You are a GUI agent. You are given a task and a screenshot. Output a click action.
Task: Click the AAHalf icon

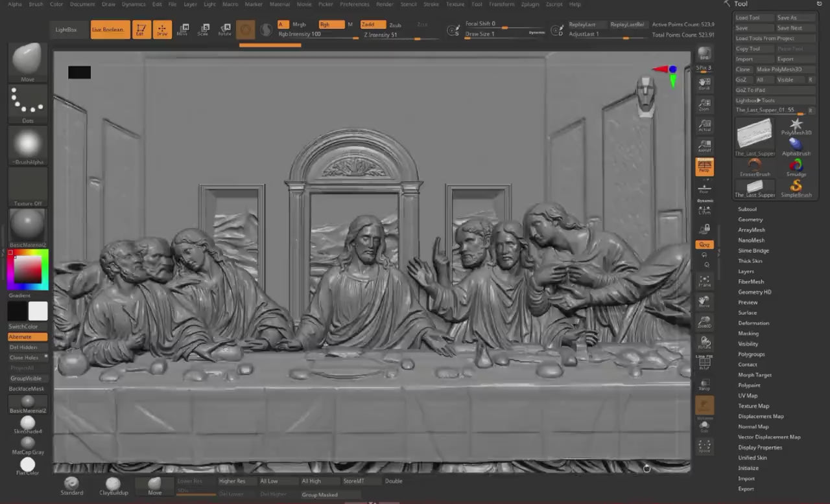[704, 146]
